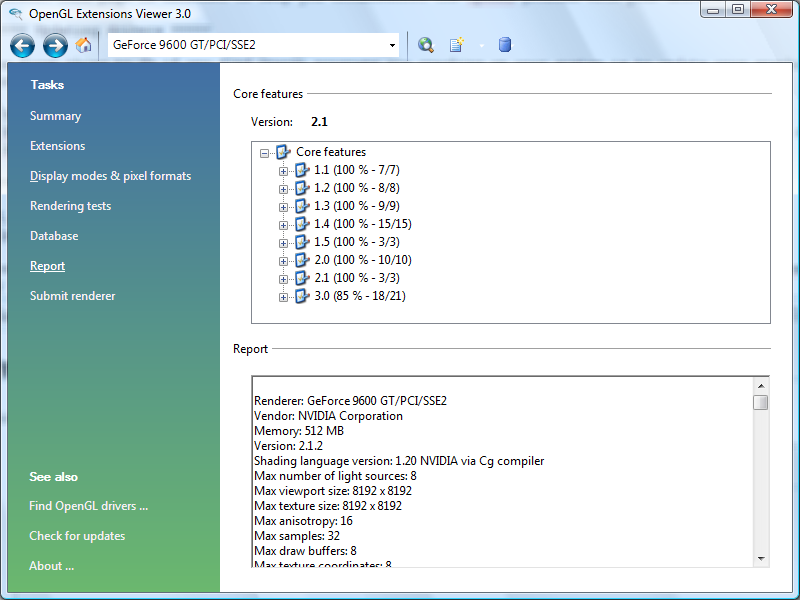Screen dimensions: 800x600
Task: Click the blue database cylinder icon
Action: [x=504, y=45]
